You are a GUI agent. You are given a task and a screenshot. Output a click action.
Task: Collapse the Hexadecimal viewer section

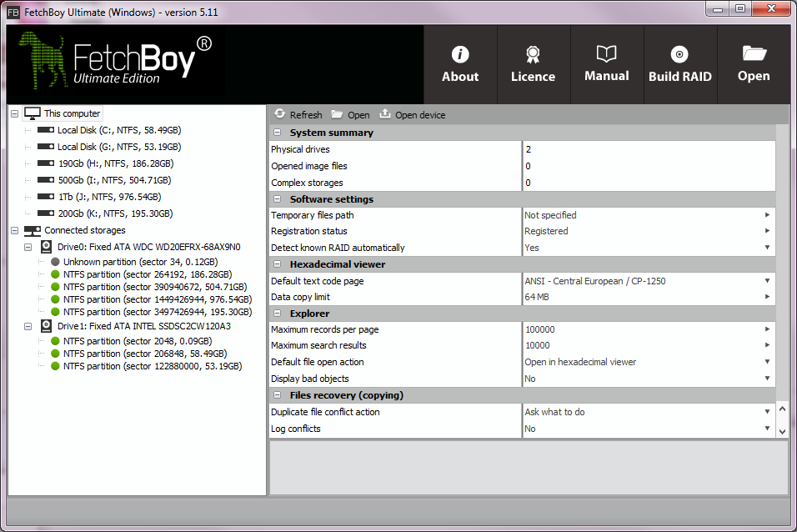277,264
